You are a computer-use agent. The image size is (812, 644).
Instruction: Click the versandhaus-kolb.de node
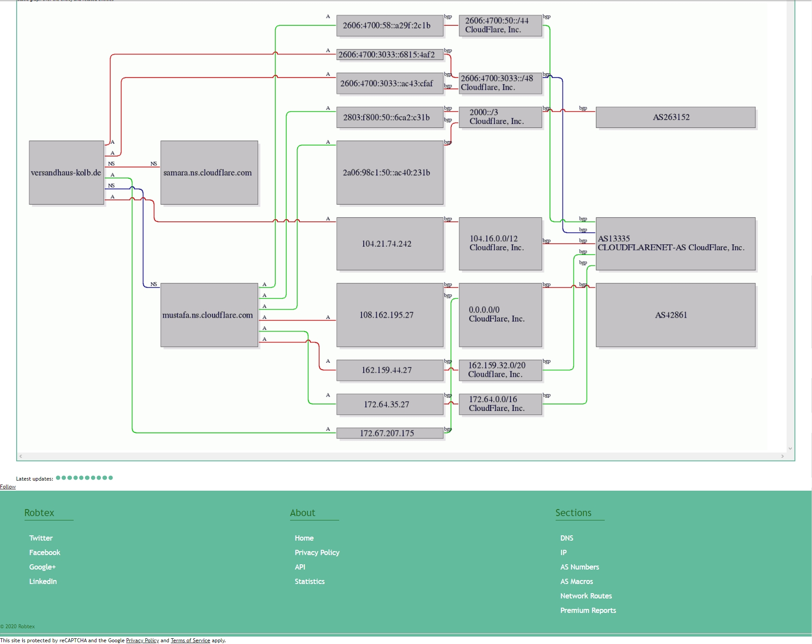(67, 173)
